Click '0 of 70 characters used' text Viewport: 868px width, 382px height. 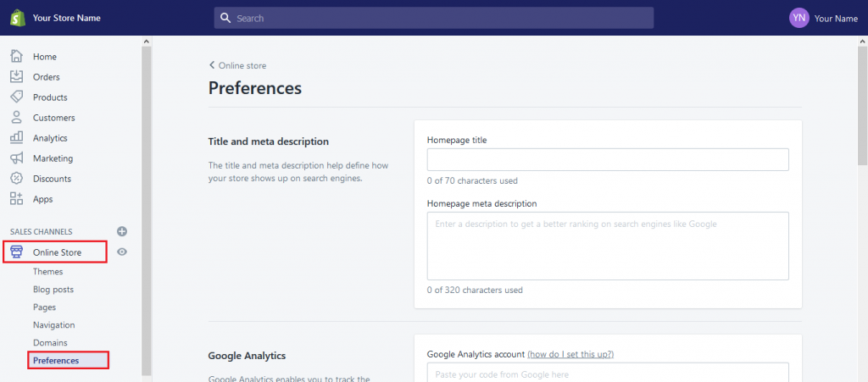472,180
